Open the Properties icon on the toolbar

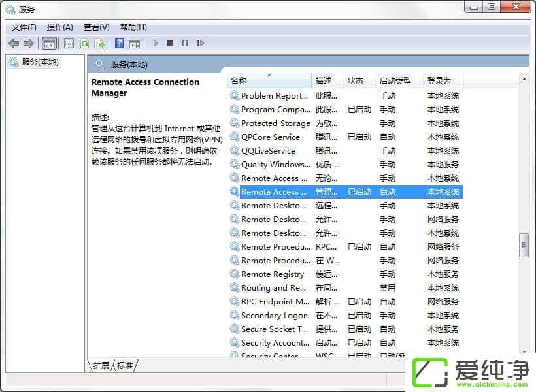[x=69, y=43]
